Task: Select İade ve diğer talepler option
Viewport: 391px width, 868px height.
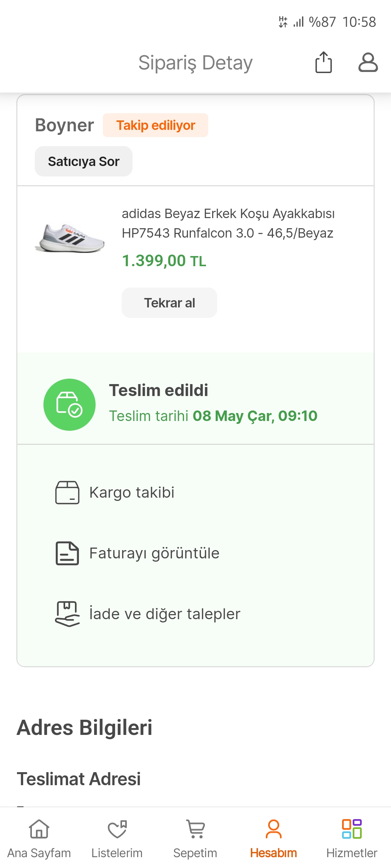Action: click(x=165, y=614)
